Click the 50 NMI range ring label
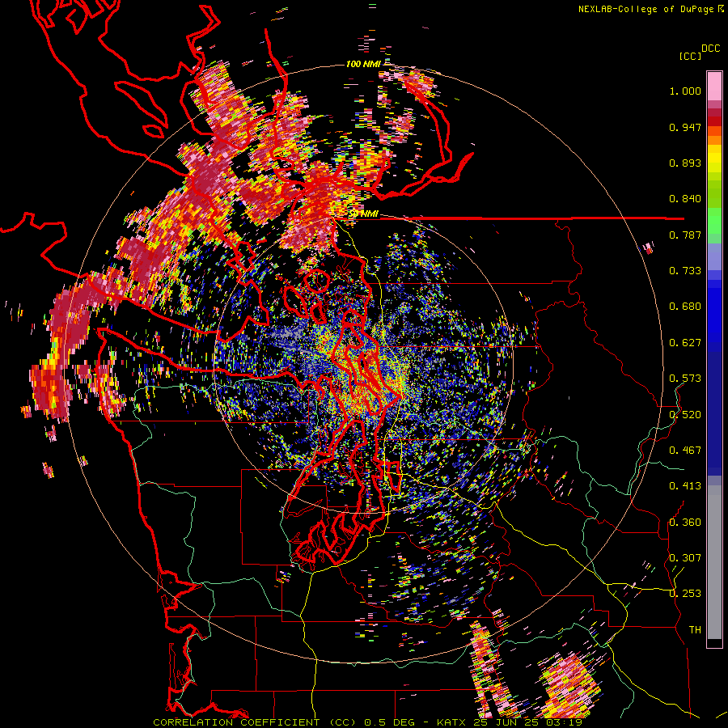Viewport: 728px width, 728px height. [363, 214]
